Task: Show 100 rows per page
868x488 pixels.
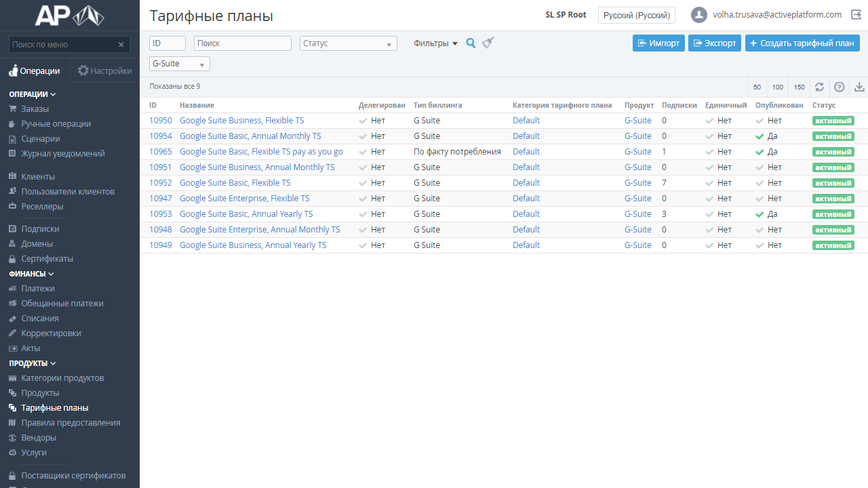Action: (x=778, y=87)
